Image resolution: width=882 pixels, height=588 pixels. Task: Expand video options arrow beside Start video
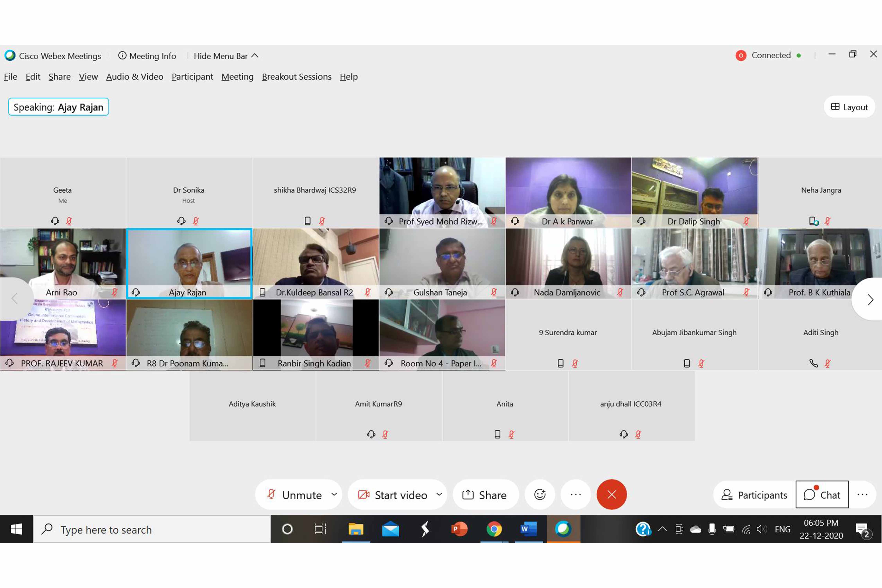(x=439, y=494)
